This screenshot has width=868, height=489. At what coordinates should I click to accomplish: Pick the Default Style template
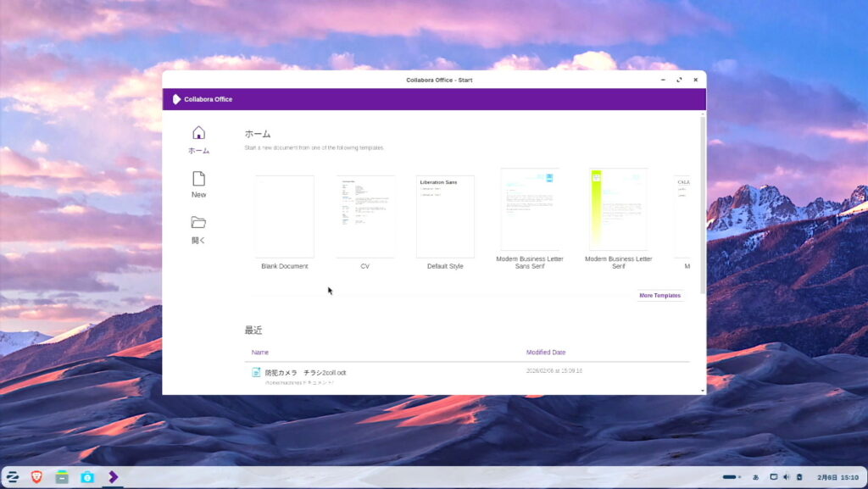click(445, 217)
